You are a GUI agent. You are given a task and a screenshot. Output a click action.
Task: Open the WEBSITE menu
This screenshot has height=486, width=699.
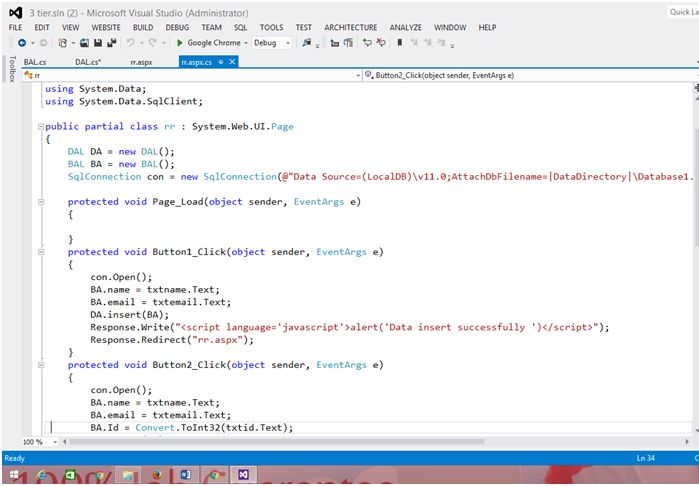click(106, 28)
